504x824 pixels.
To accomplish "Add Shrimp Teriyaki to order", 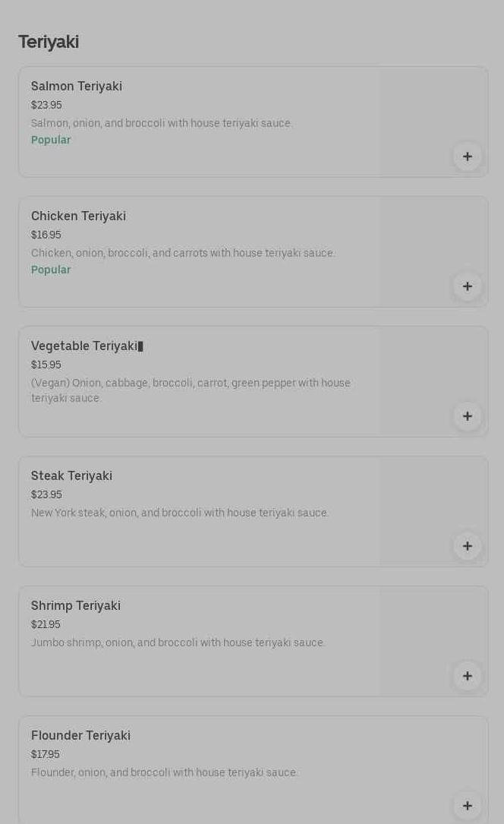I will pos(467,676).
